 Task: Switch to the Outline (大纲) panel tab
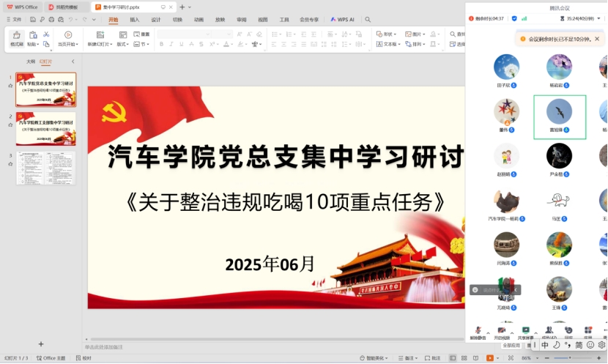click(x=30, y=62)
